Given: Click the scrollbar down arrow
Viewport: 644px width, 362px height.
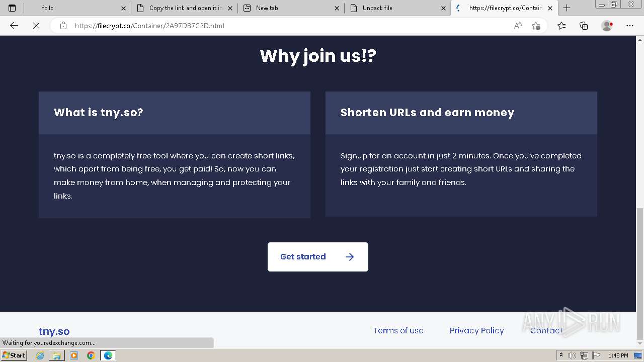Looking at the screenshot, I should 640,344.
